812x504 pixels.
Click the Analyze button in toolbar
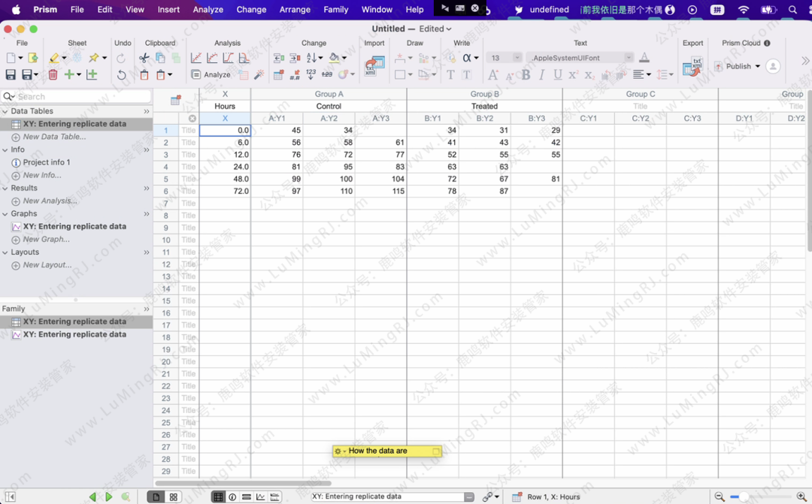pos(211,74)
